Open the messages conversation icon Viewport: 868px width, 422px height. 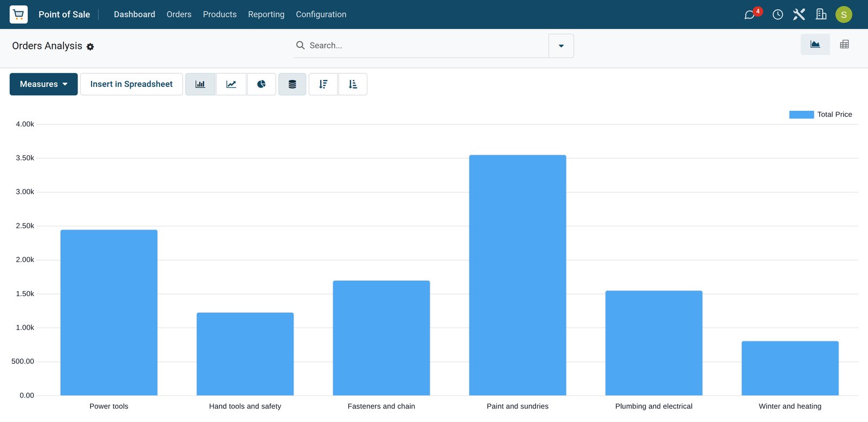click(x=750, y=15)
